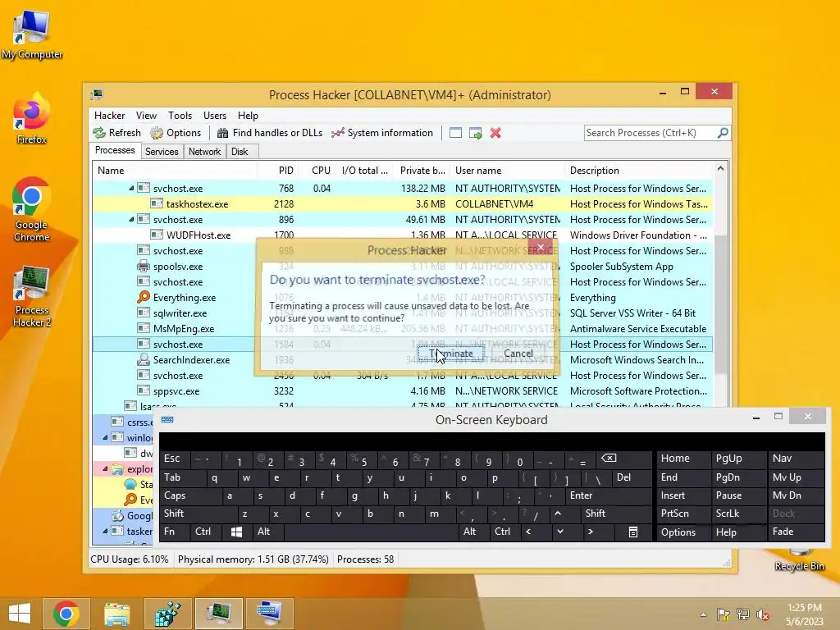
Task: Select the taskhostex.exe process row
Action: coord(402,204)
